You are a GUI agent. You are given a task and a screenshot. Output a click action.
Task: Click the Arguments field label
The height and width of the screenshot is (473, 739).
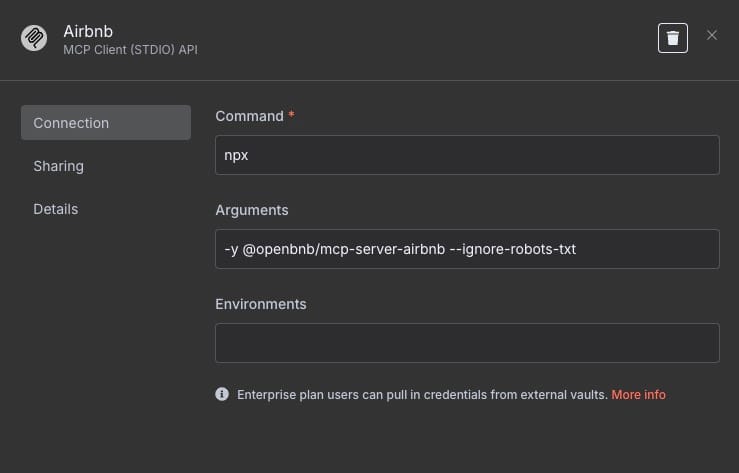coord(252,210)
